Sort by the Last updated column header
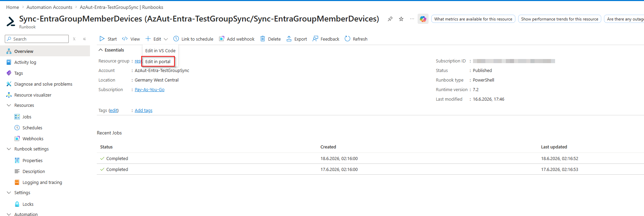Viewport: 644px width, 216px height. click(554, 147)
